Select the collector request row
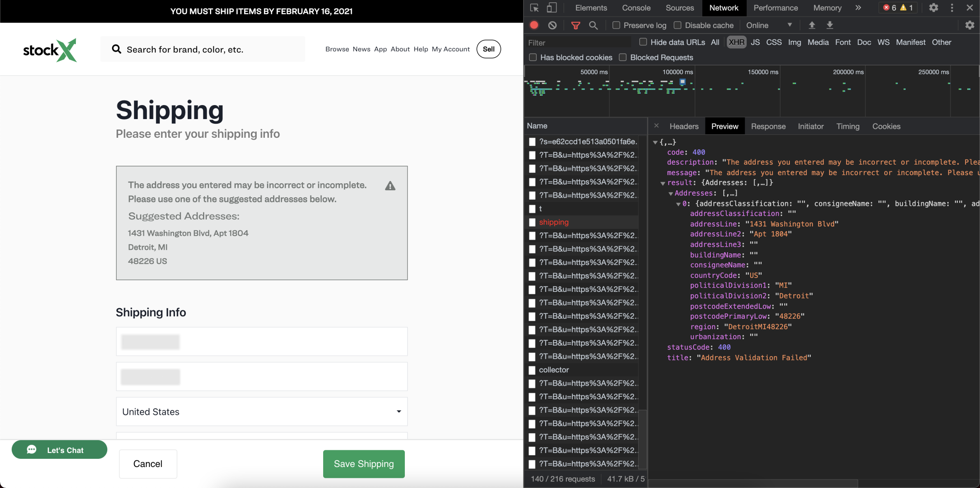The width and height of the screenshot is (980, 488). pyautogui.click(x=581, y=370)
